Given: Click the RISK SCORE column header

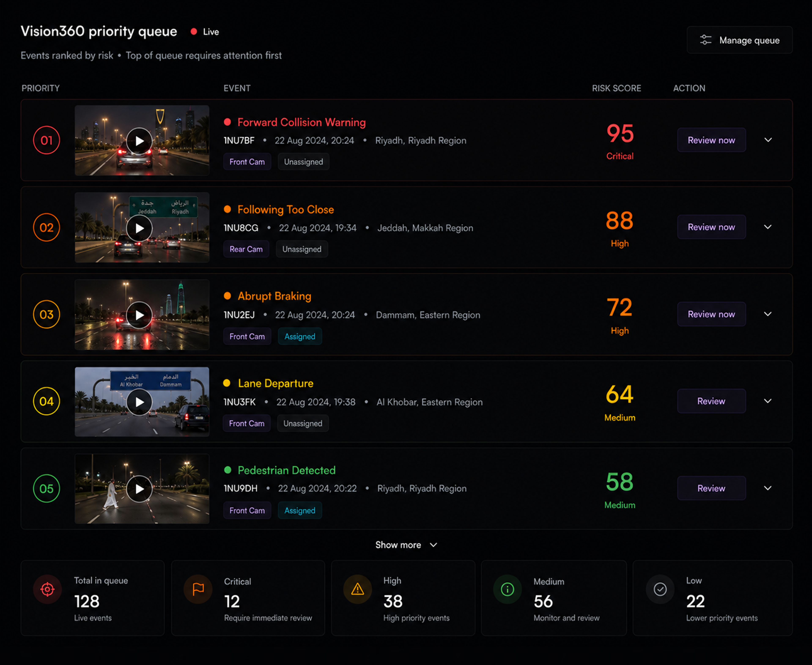Looking at the screenshot, I should [x=616, y=88].
